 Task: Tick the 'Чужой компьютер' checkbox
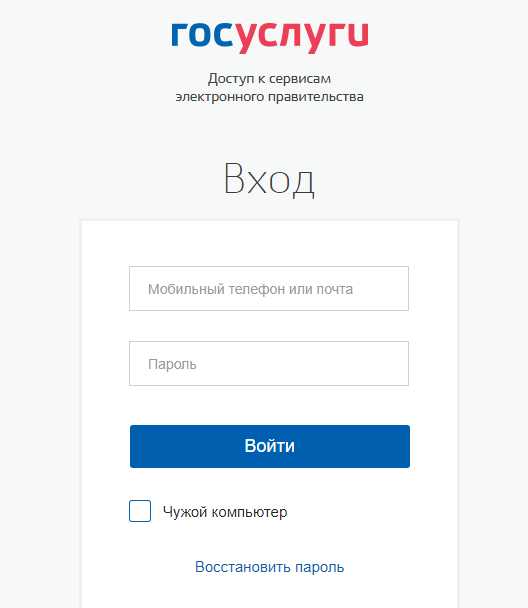click(x=140, y=511)
